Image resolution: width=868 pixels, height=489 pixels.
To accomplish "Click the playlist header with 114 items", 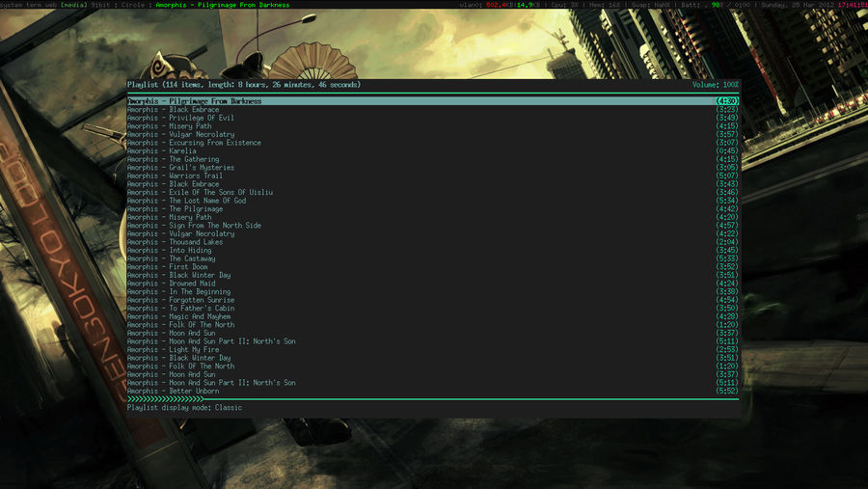I will point(244,85).
